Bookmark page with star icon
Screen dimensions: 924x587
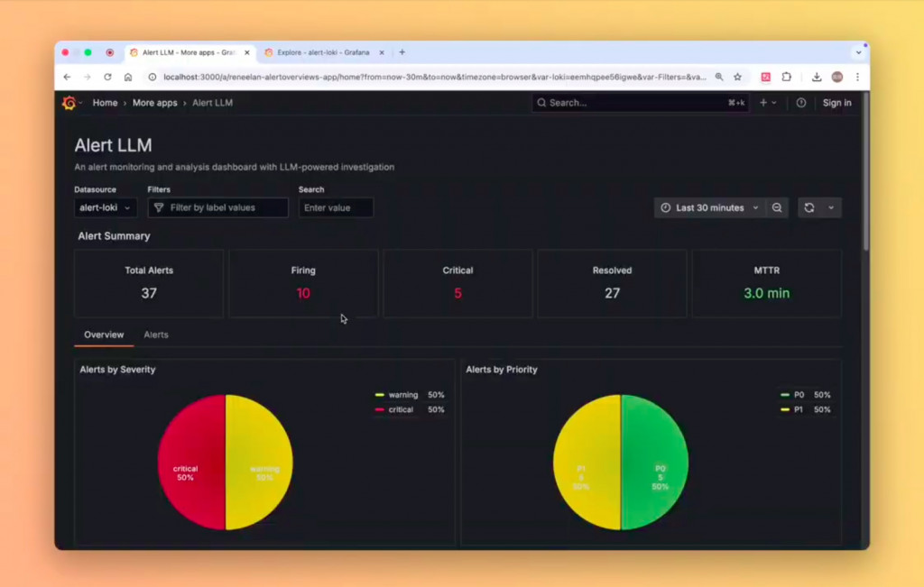coord(737,78)
